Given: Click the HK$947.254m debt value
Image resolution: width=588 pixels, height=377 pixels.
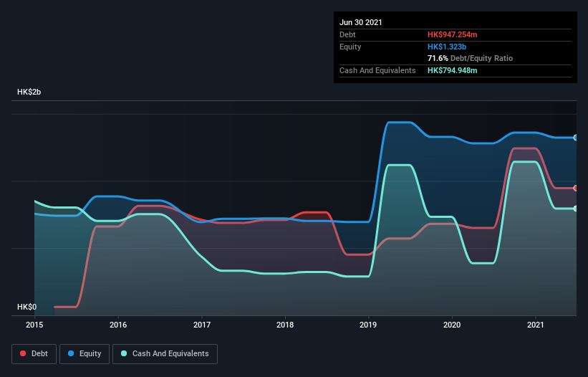Looking at the screenshot, I should (452, 34).
